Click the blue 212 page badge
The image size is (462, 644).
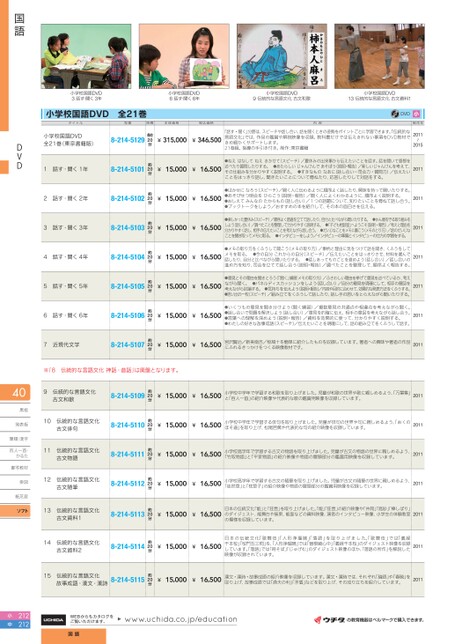(x=15, y=624)
